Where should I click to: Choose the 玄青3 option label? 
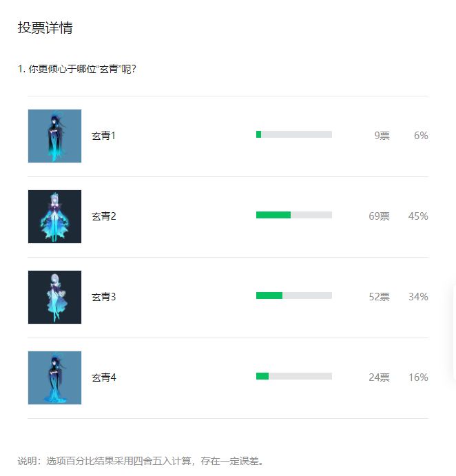tap(103, 297)
